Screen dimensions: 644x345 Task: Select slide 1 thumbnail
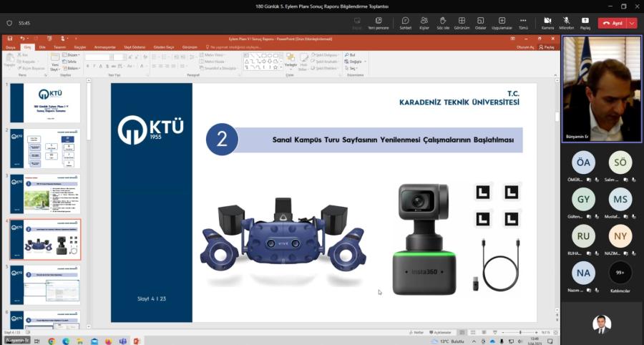click(x=45, y=103)
